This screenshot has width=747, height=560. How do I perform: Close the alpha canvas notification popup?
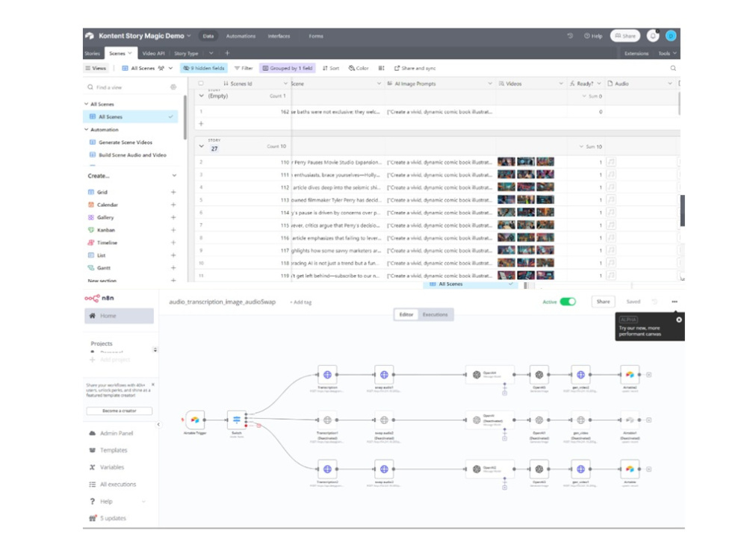coord(679,320)
